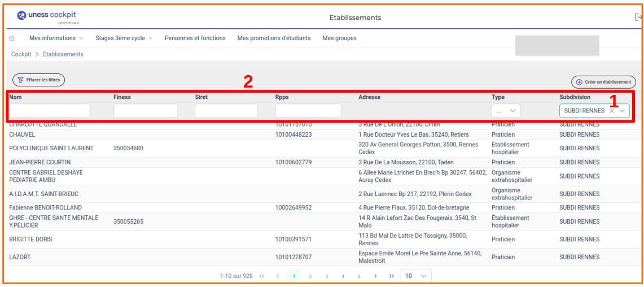The image size is (644, 287).
Task: Click the Effacer les filtres button
Action: point(39,80)
